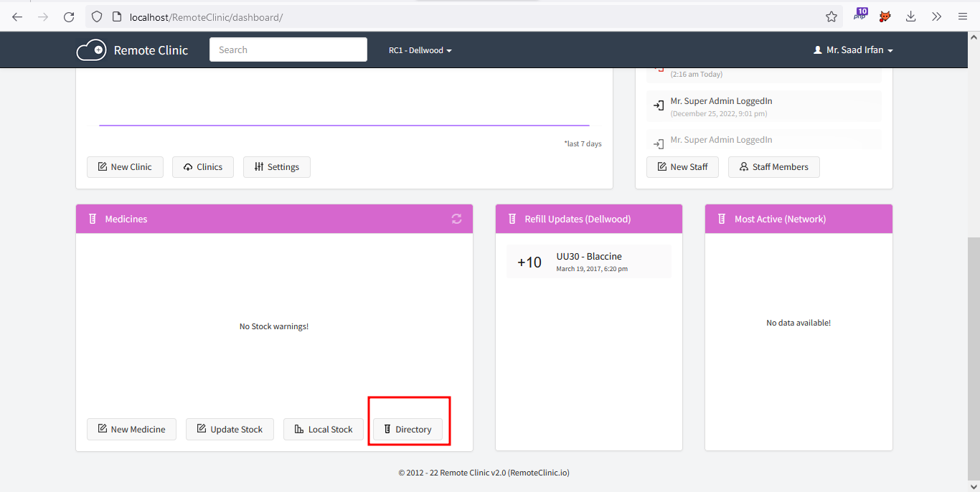Viewport: 980px width, 492px height.
Task: Open the browser downloads icon
Action: coord(911,16)
